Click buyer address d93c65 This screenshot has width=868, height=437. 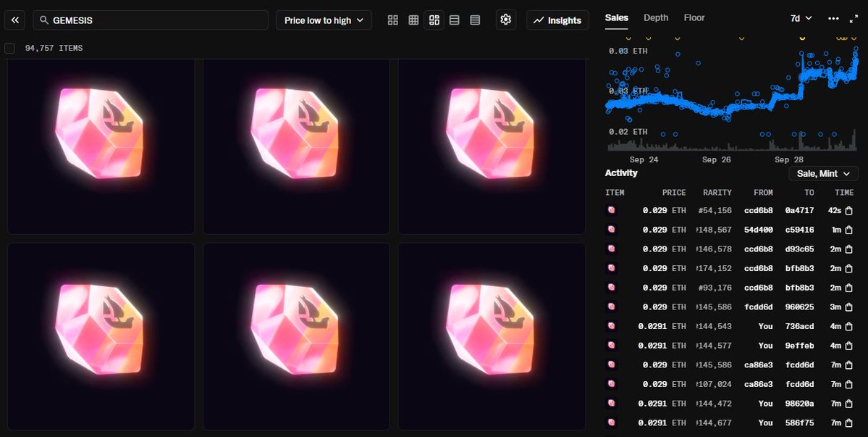[x=799, y=249]
